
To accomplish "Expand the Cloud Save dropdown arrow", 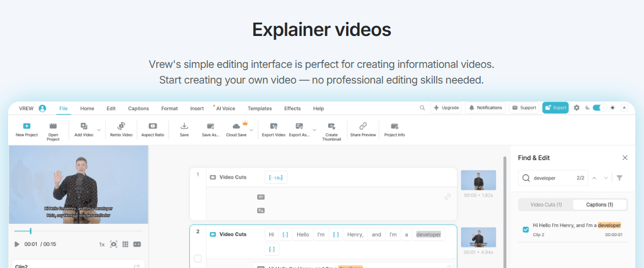I will click(251, 130).
